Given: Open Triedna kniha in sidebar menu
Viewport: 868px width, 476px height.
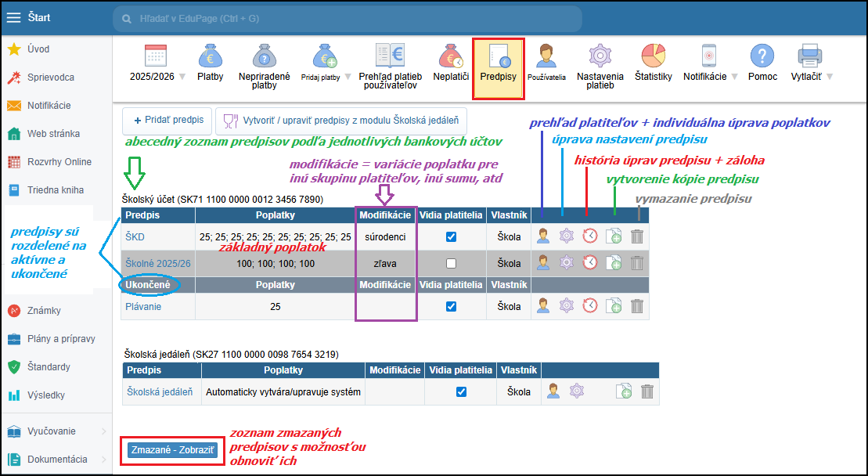Looking at the screenshot, I should pyautogui.click(x=56, y=189).
